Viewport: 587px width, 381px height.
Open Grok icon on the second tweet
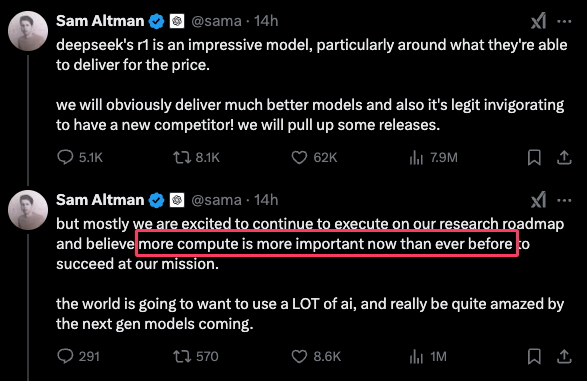pos(538,200)
